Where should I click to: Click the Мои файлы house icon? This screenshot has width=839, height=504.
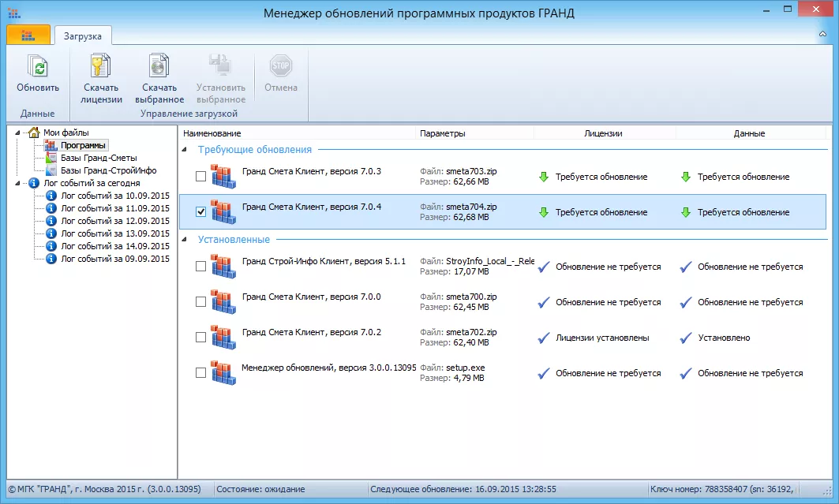click(x=34, y=132)
